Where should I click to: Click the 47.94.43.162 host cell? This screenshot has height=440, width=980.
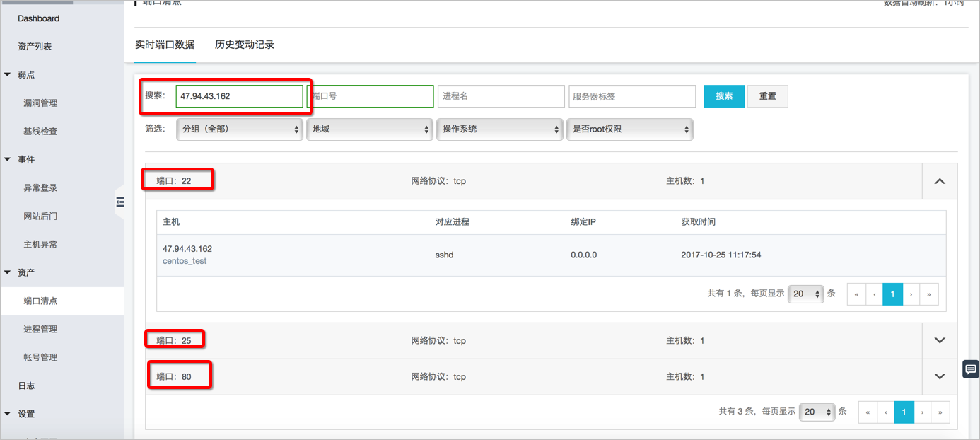(x=187, y=249)
